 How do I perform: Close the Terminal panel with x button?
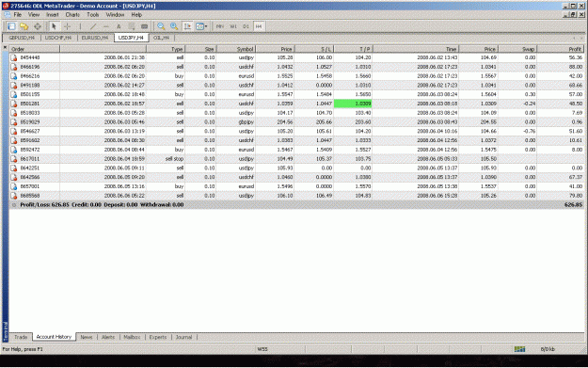tap(5, 48)
